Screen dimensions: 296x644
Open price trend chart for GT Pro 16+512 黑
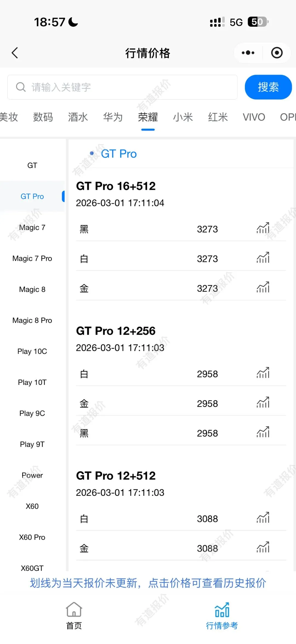[263, 228]
